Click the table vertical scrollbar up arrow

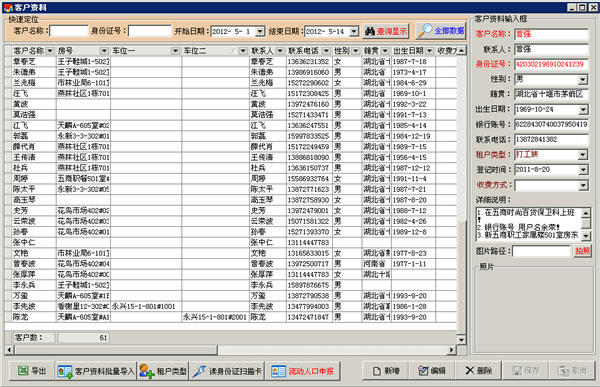click(x=461, y=51)
